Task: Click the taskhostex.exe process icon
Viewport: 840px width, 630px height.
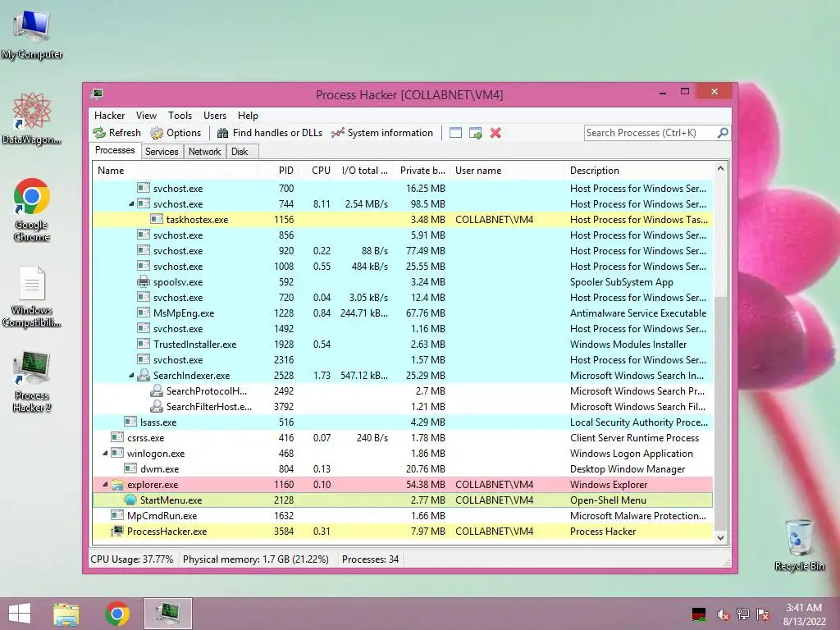Action: tap(157, 219)
